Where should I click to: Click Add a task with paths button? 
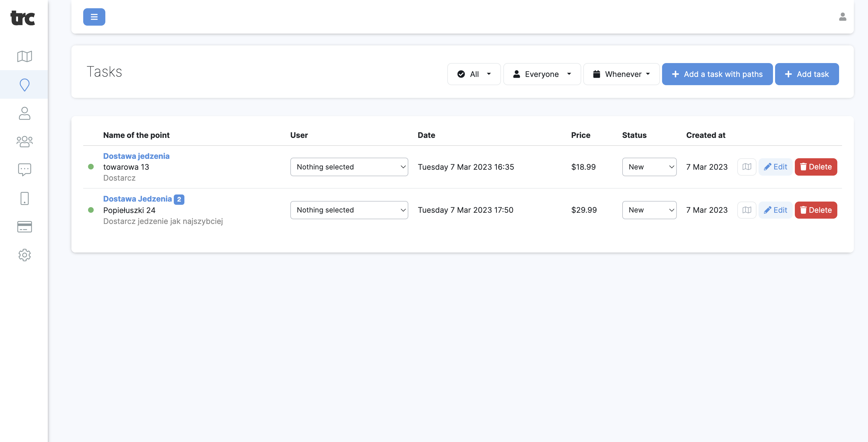tap(717, 74)
